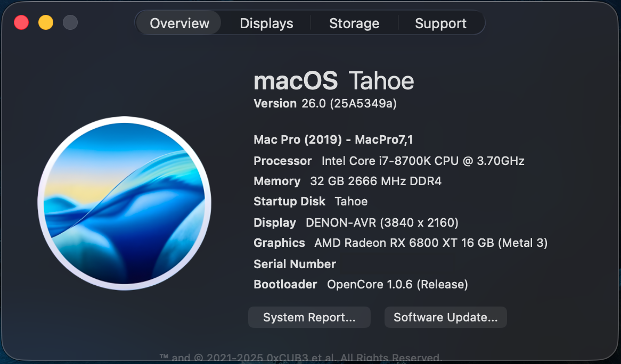Image resolution: width=621 pixels, height=364 pixels.
Task: Click the Serial Number label
Action: pyautogui.click(x=295, y=264)
